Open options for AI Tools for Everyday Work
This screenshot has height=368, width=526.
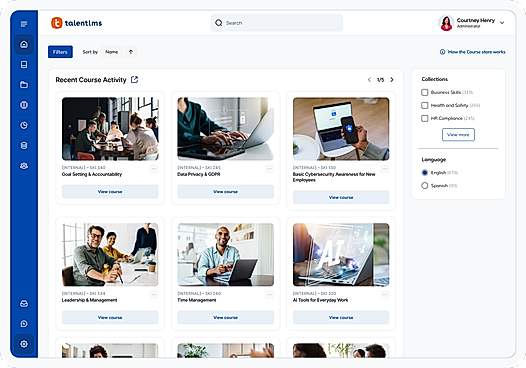385,295
